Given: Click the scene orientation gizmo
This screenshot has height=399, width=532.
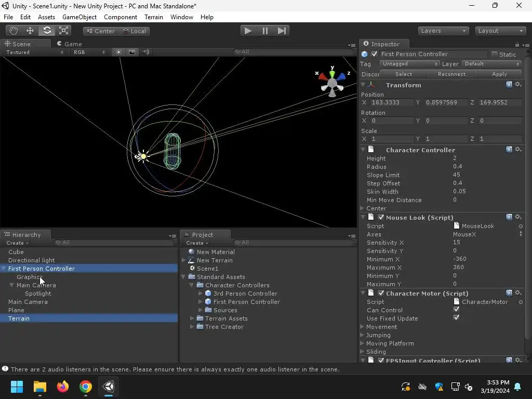Looking at the screenshot, I should pos(332,82).
